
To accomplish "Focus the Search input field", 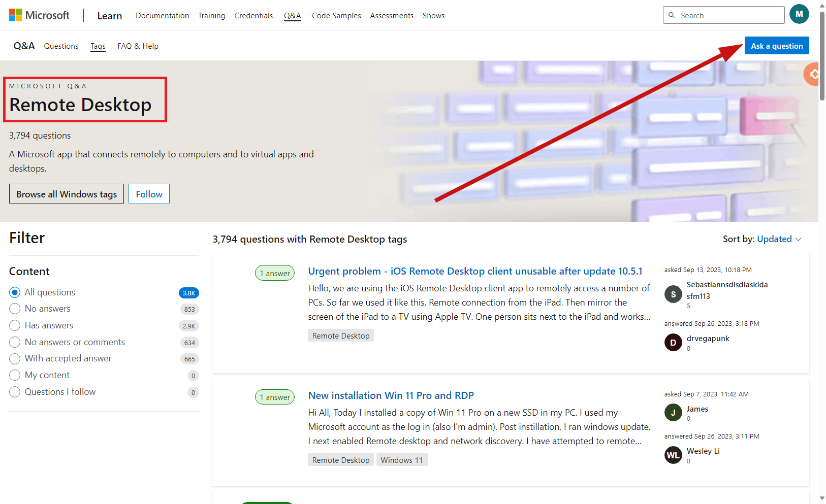I will tap(724, 15).
